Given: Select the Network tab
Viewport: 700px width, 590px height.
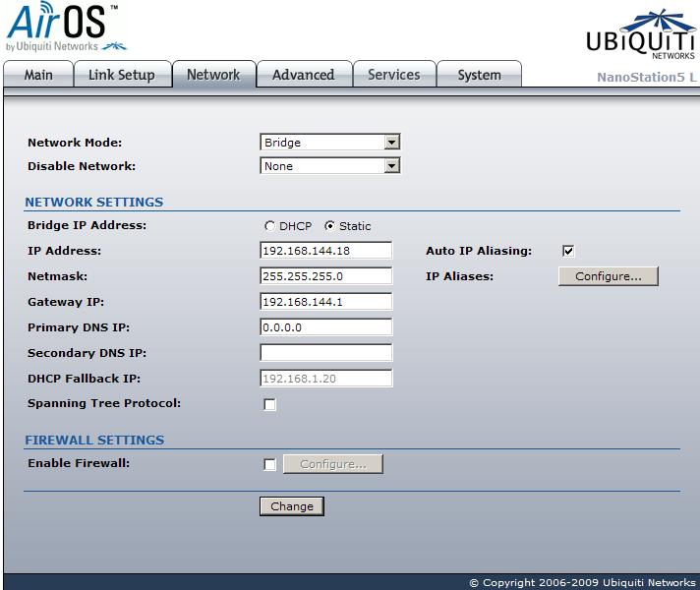Looking at the screenshot, I should coord(214,74).
